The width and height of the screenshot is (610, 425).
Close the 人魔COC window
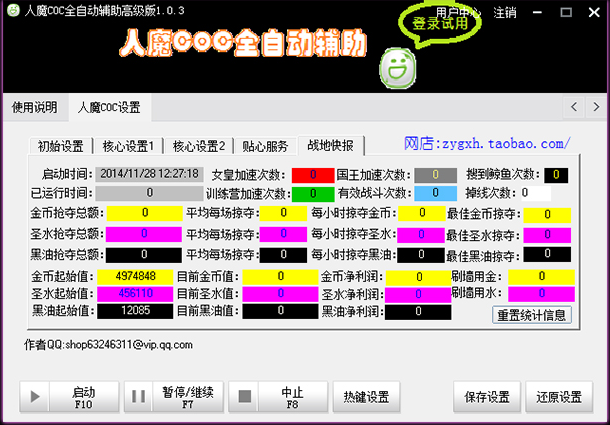594,12
